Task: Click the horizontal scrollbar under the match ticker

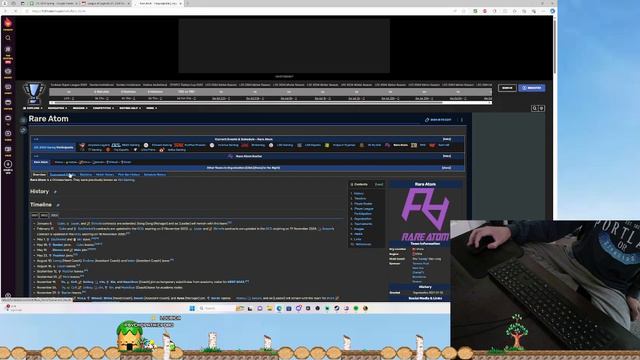Action: (271, 103)
